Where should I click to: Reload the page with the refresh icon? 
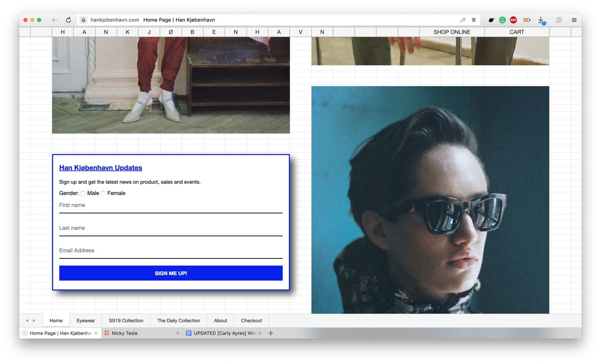tap(69, 20)
